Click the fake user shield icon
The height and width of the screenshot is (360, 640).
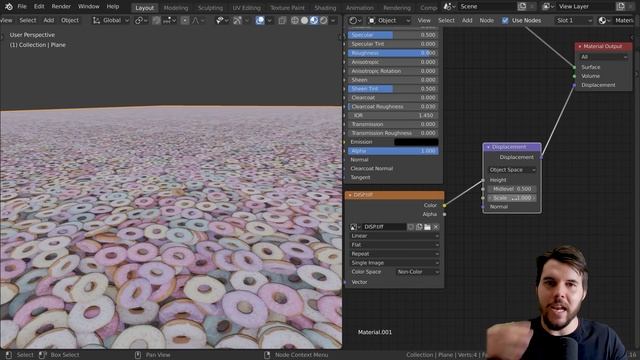pyautogui.click(x=411, y=227)
